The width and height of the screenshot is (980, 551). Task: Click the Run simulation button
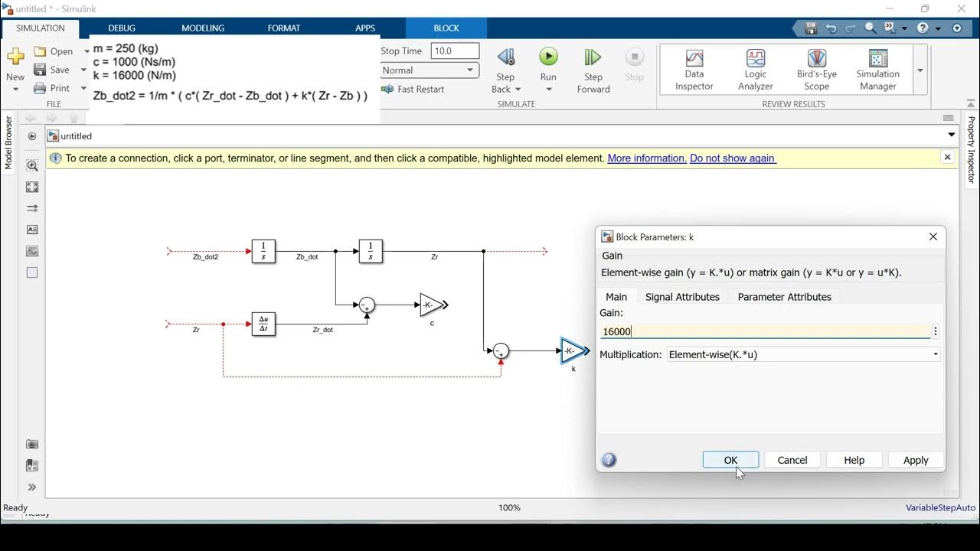pyautogui.click(x=548, y=57)
